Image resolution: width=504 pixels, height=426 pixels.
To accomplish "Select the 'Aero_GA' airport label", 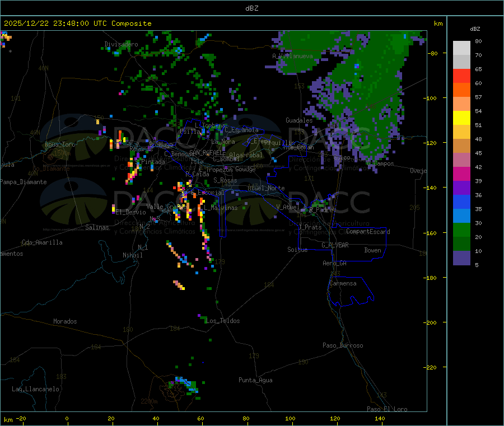I will 334,263.
